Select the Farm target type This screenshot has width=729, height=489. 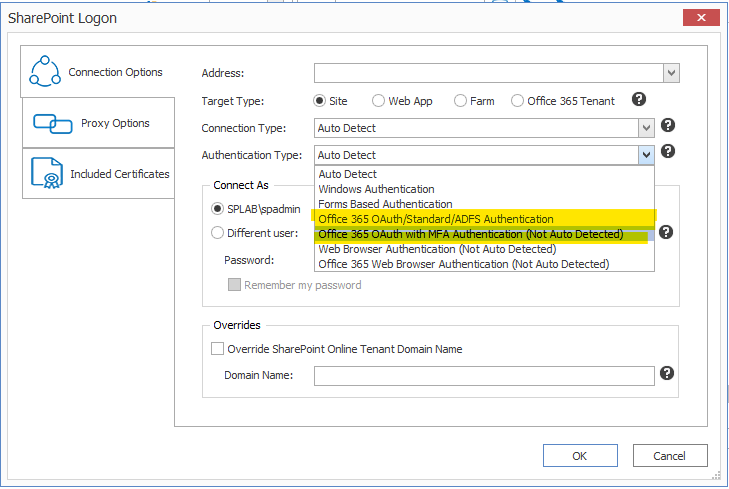click(474, 101)
